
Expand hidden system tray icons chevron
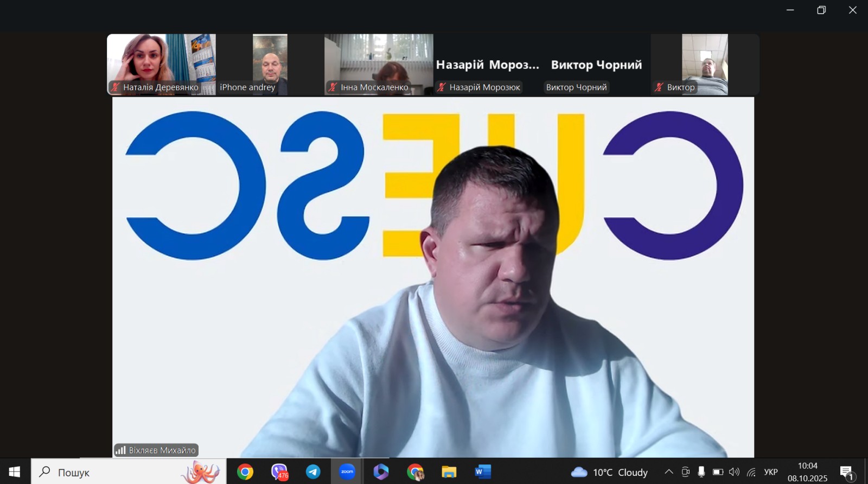click(669, 472)
